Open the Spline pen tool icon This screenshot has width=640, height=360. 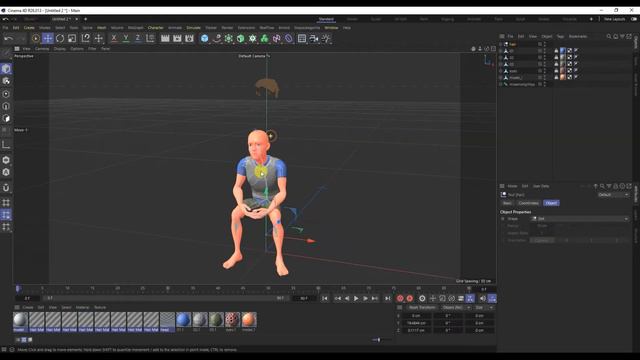(217, 38)
